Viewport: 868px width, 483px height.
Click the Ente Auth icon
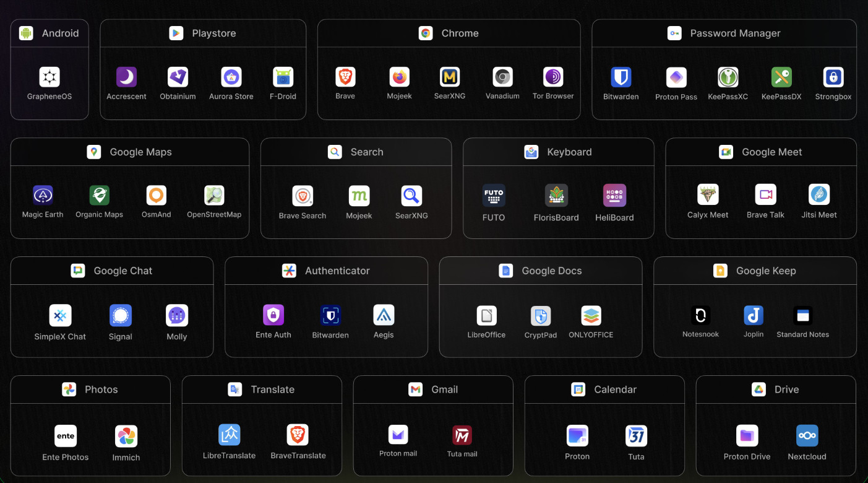pyautogui.click(x=273, y=315)
